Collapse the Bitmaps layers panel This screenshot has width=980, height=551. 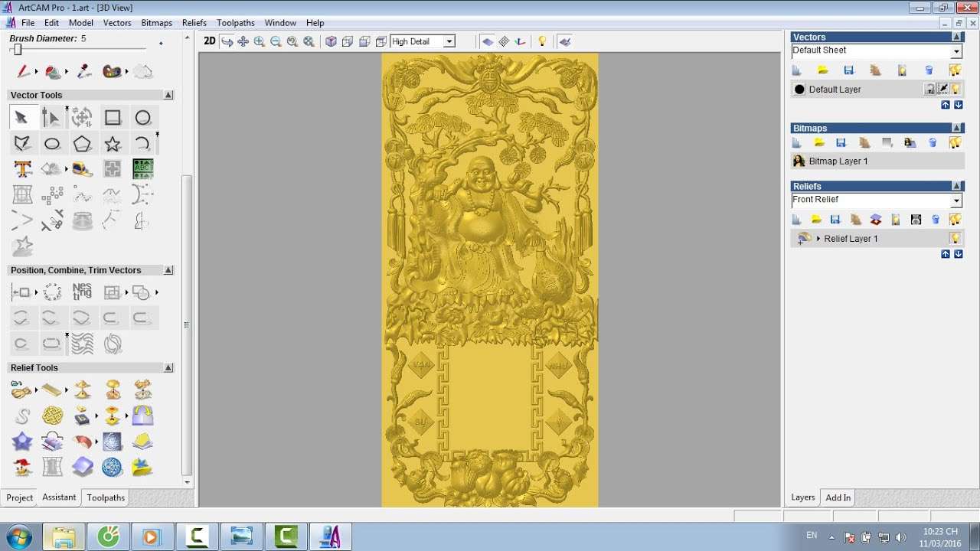pos(957,128)
